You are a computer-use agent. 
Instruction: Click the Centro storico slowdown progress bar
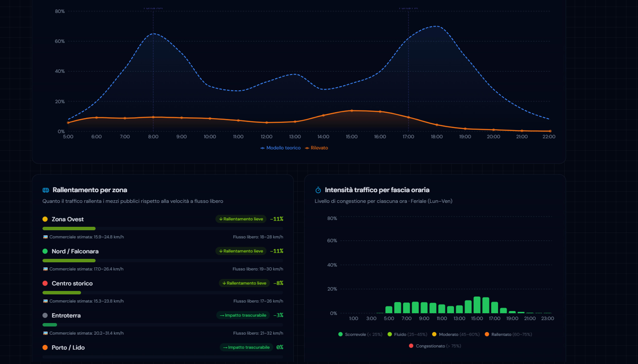(x=163, y=293)
